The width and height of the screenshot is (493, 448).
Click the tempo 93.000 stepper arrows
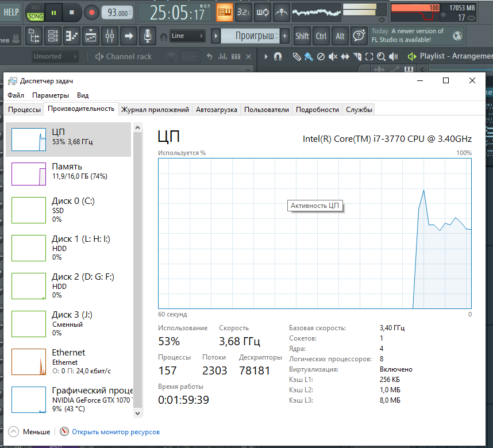[x=130, y=13]
